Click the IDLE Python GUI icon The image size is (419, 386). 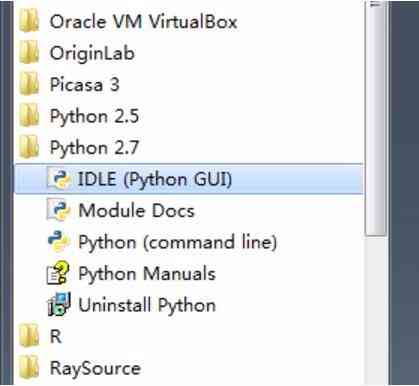pyautogui.click(x=59, y=179)
